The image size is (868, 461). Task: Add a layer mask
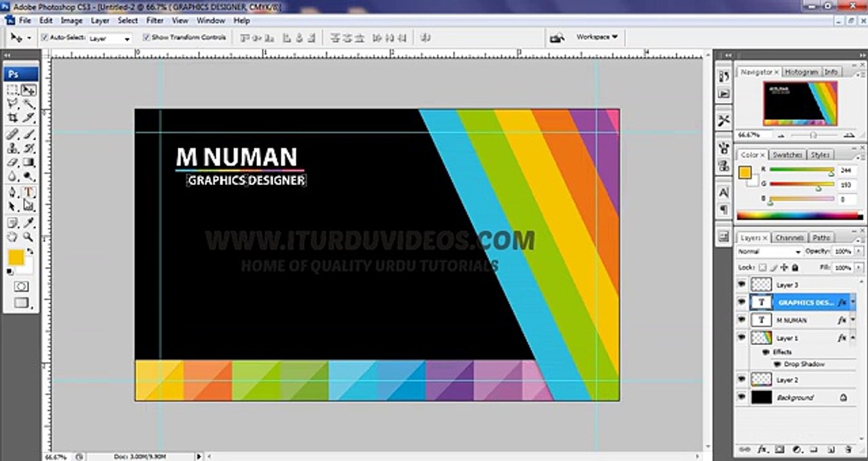tap(780, 449)
